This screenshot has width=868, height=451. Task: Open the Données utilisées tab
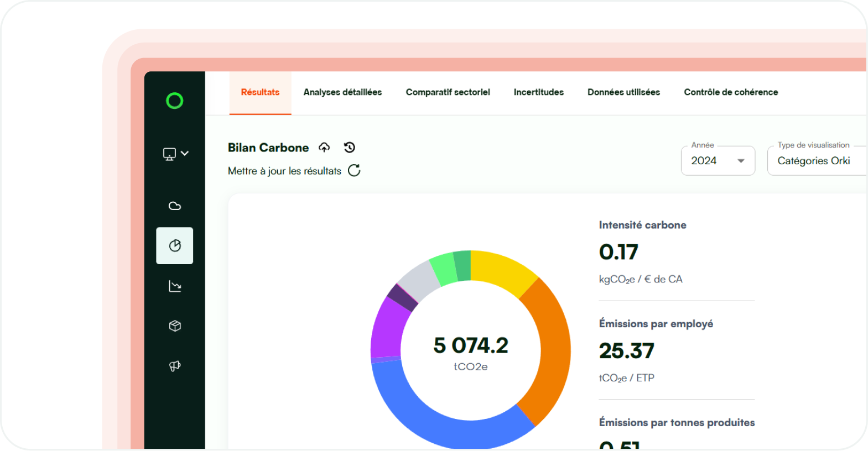coord(623,92)
